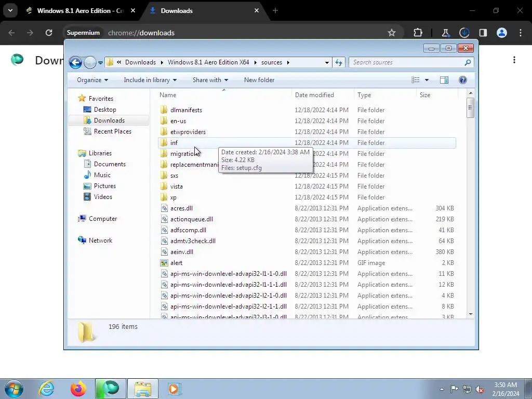This screenshot has height=399, width=532.
Task: Open the browser Extensions puzzle icon
Action: point(418,33)
